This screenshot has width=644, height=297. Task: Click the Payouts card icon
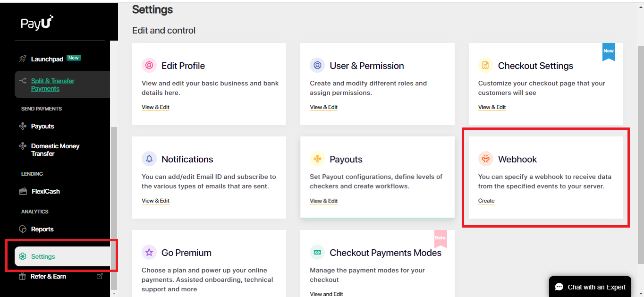(x=317, y=159)
